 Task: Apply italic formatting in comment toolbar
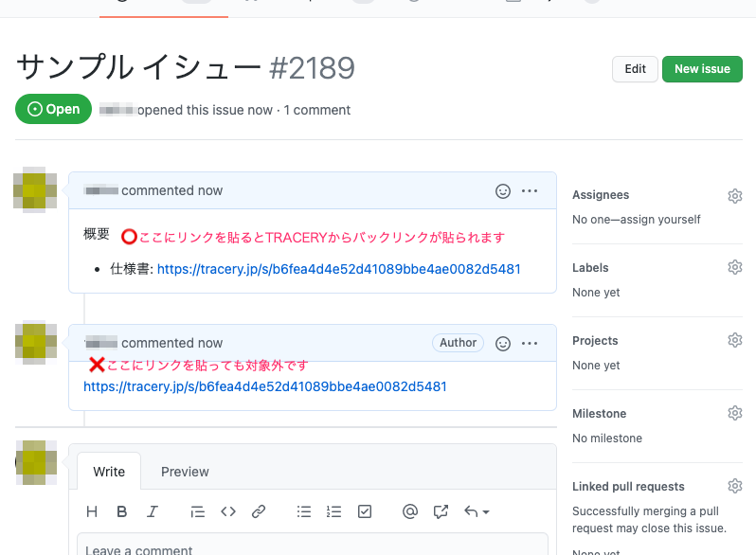click(x=153, y=511)
